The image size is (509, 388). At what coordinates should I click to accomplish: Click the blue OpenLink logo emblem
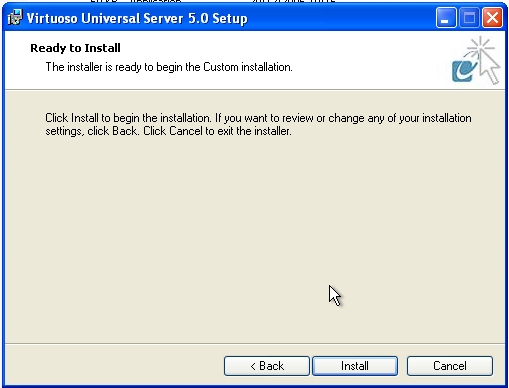(x=464, y=71)
